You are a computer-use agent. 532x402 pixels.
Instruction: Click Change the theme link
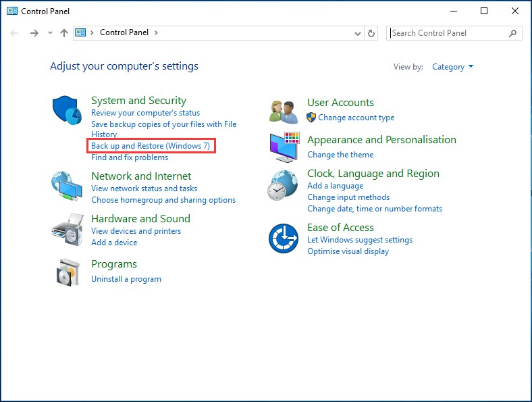point(340,155)
